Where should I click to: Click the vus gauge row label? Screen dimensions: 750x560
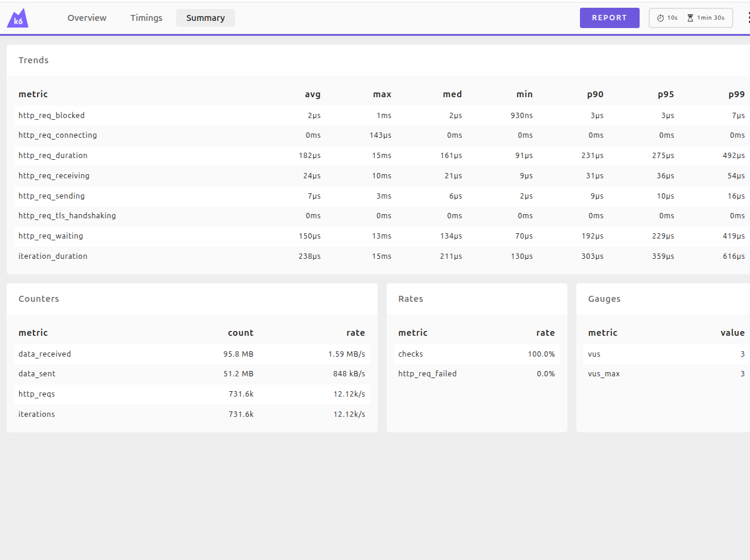point(594,354)
